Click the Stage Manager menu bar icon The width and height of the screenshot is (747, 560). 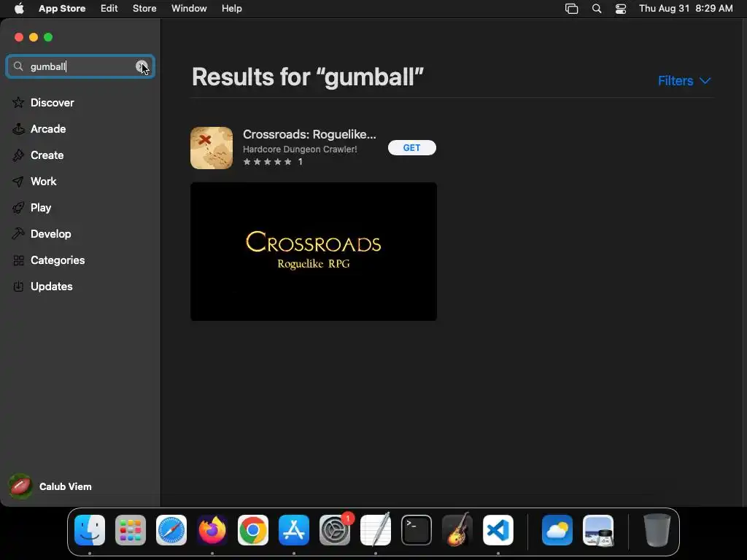(x=571, y=9)
